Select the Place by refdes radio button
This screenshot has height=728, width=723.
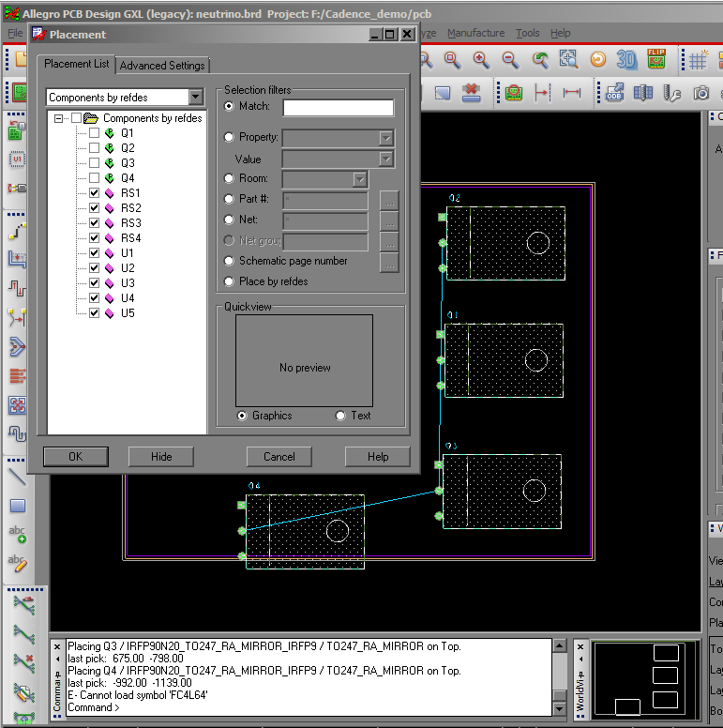coord(229,281)
